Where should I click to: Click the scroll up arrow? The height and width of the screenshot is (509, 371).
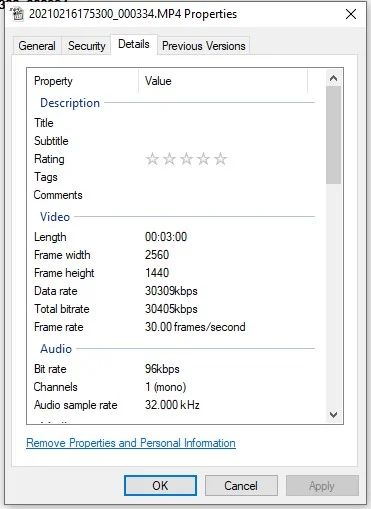[333, 78]
